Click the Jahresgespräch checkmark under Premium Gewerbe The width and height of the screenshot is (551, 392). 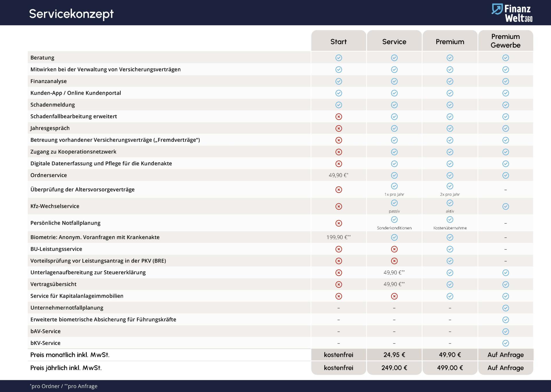[x=506, y=128]
